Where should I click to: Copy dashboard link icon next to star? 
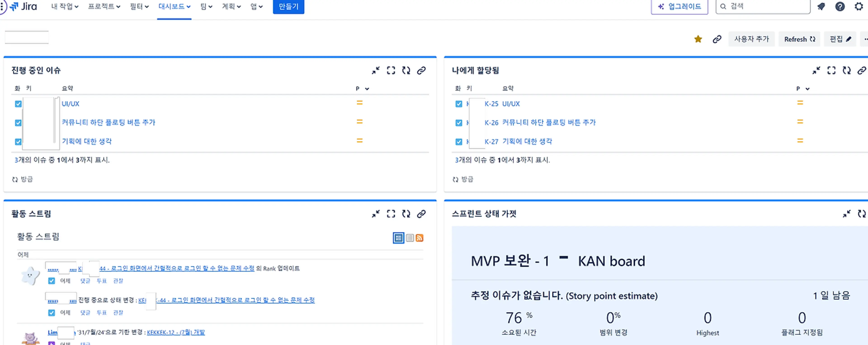[x=717, y=39]
